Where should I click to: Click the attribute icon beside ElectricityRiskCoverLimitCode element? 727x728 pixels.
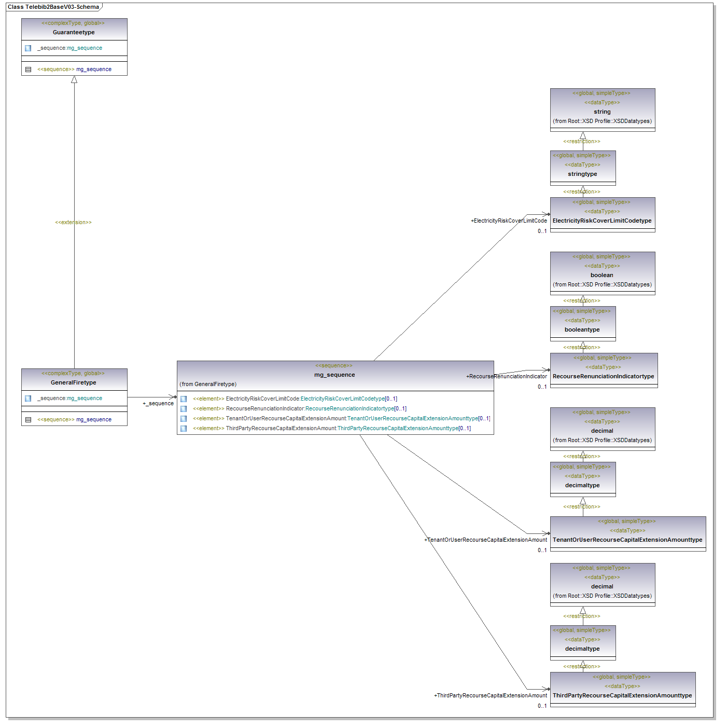tap(184, 399)
